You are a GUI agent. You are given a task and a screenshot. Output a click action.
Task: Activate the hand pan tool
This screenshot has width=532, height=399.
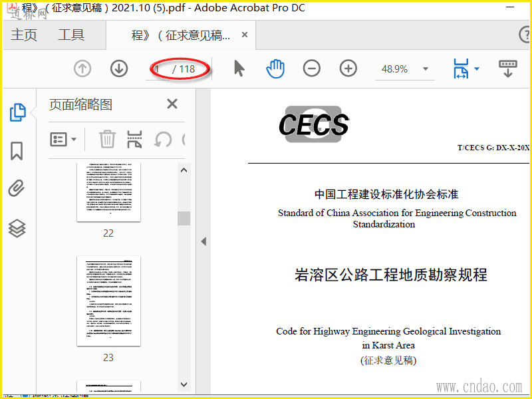pyautogui.click(x=275, y=68)
